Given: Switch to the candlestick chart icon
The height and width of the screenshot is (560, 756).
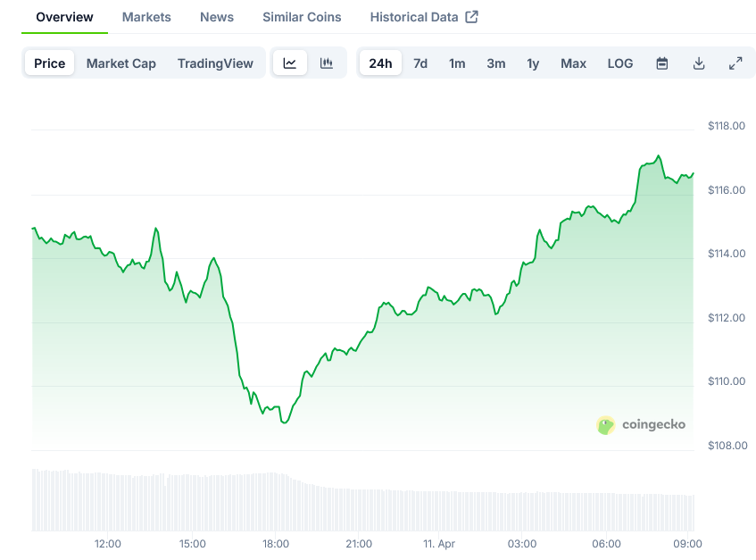Looking at the screenshot, I should [x=327, y=63].
